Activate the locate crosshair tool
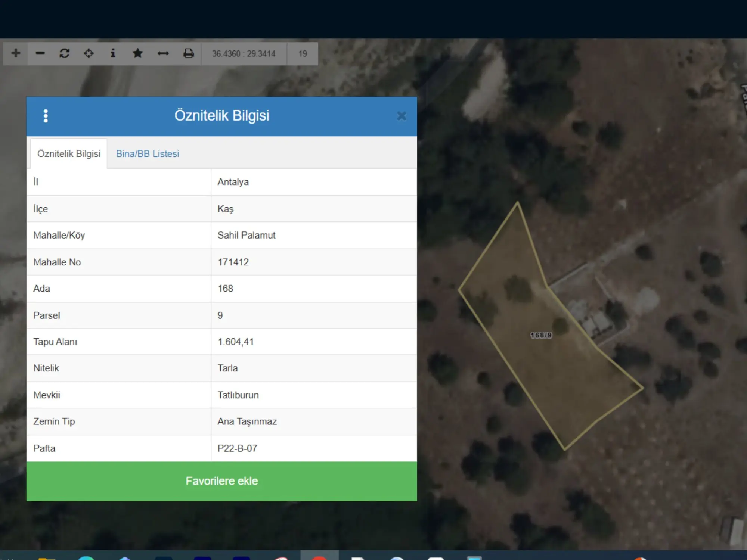747x560 pixels. [x=89, y=53]
